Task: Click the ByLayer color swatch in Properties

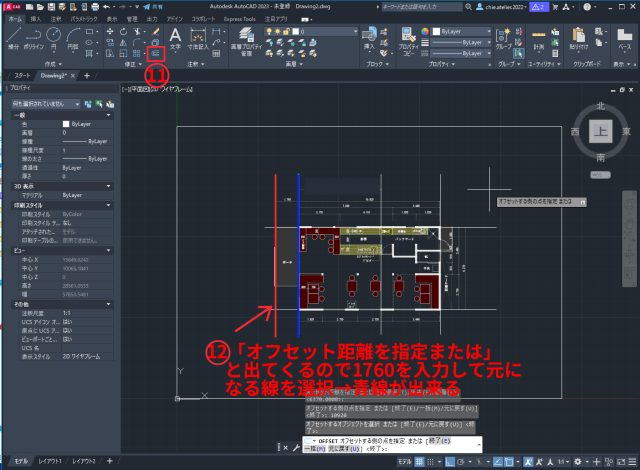Action: click(x=66, y=123)
